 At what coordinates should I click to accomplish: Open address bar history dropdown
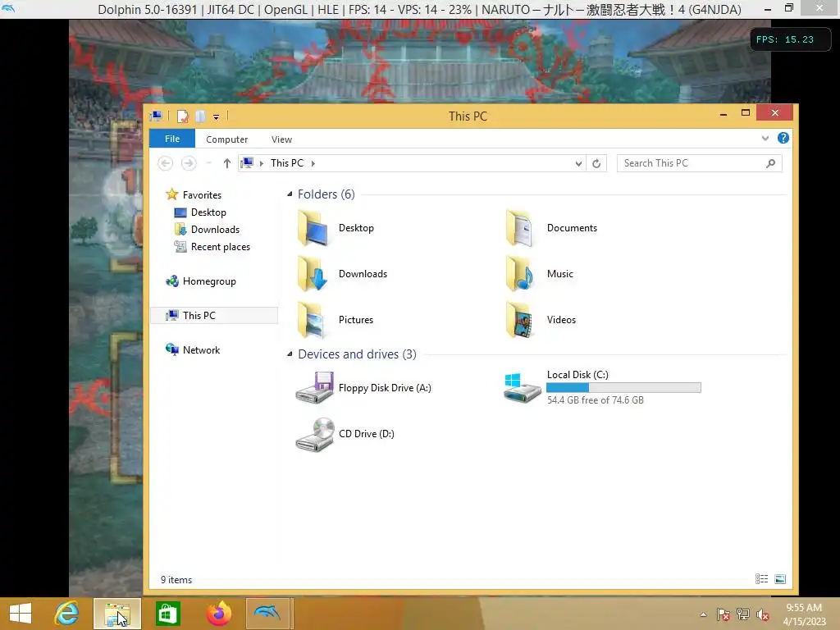(578, 164)
